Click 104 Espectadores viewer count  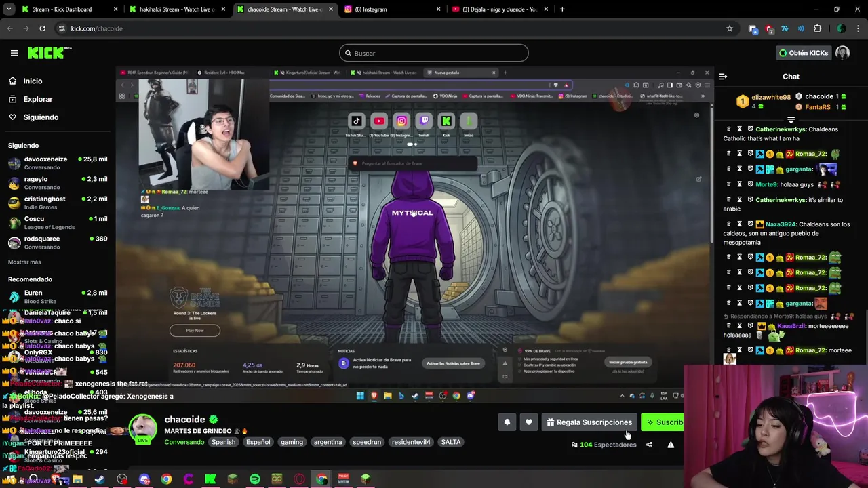click(604, 445)
